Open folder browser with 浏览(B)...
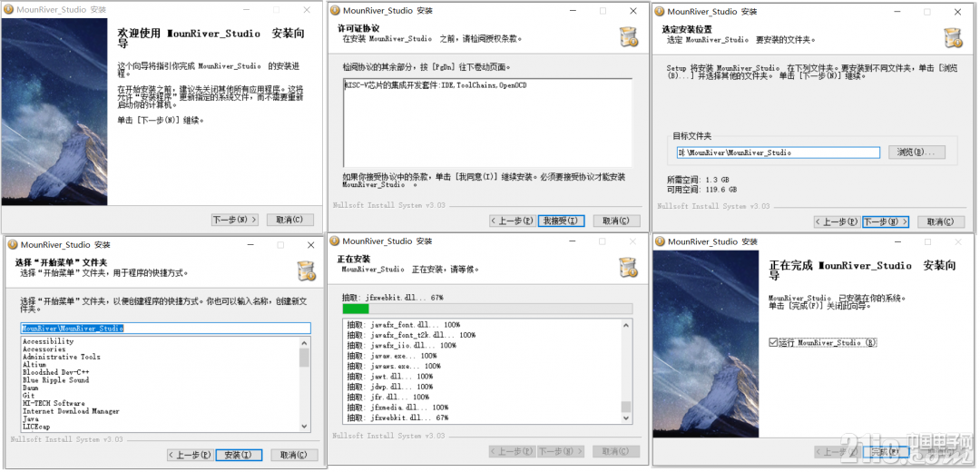Viewport: 980px width, 472px height. point(916,152)
